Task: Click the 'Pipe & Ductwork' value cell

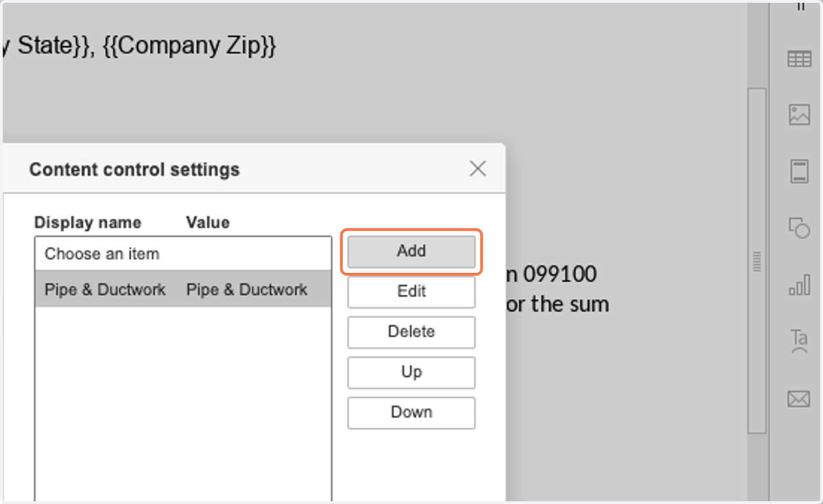Action: click(x=247, y=290)
